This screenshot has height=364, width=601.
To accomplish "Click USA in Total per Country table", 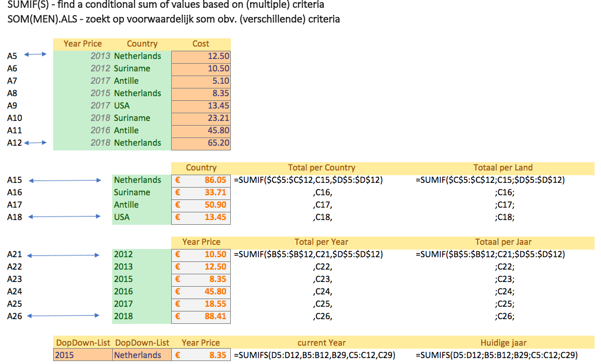I will pos(122,217).
